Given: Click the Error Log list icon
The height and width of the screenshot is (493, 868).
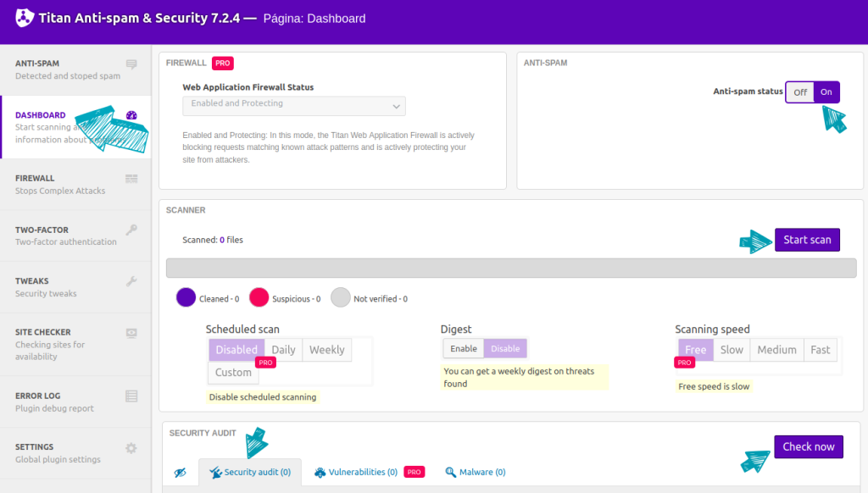Looking at the screenshot, I should tap(131, 396).
